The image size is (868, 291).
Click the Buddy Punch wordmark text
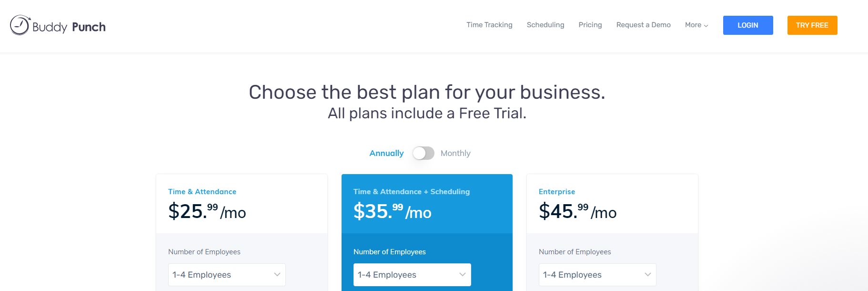pyautogui.click(x=69, y=27)
